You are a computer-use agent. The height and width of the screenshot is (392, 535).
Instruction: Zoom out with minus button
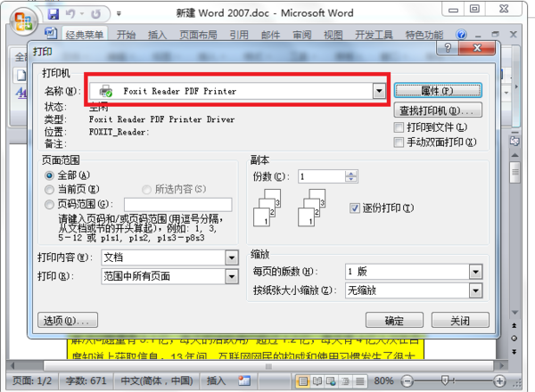[x=407, y=381]
